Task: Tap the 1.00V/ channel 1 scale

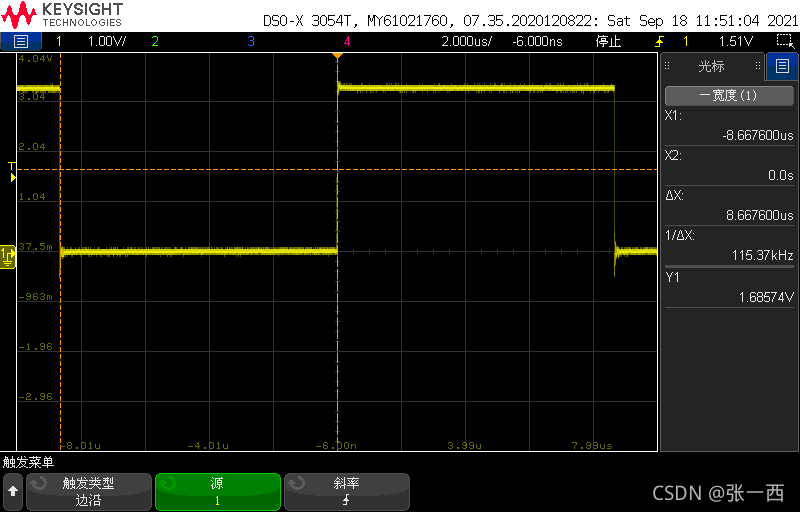Action: click(107, 41)
